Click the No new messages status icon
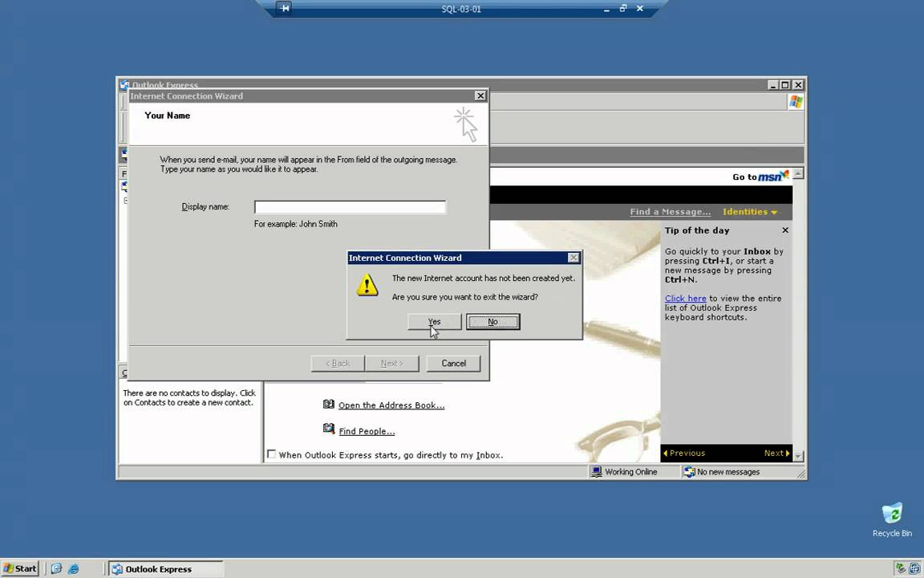Screen dimensions: 924x578 pos(689,472)
